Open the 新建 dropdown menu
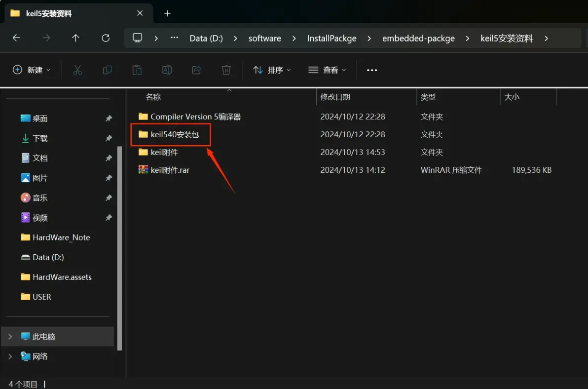 coord(32,70)
